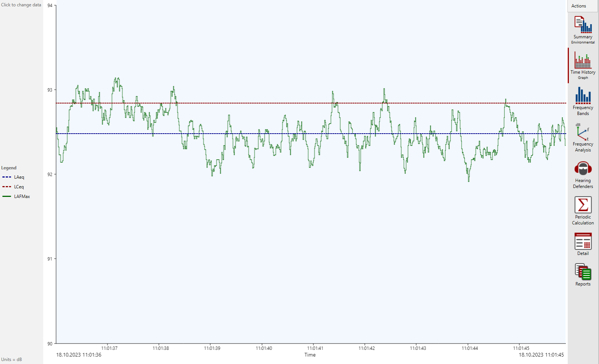599x364 pixels.
Task: Click the 94 dB y-axis label
Action: pyautogui.click(x=50, y=6)
